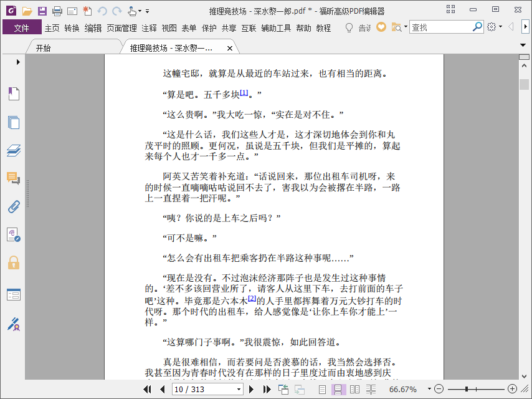532x399 pixels.
Task: Open the attachments paperclip panel
Action: pos(14,206)
